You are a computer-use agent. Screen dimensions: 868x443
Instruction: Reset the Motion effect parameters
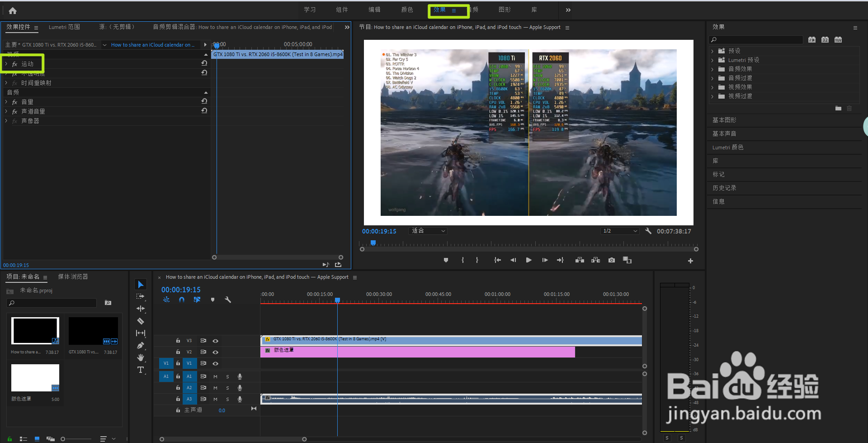204,63
